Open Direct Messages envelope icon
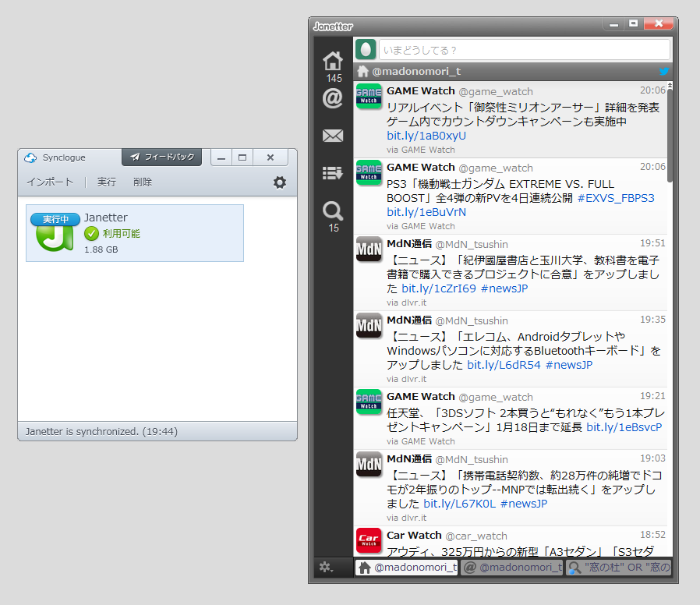Screen dimensions: 700x605 (333, 135)
